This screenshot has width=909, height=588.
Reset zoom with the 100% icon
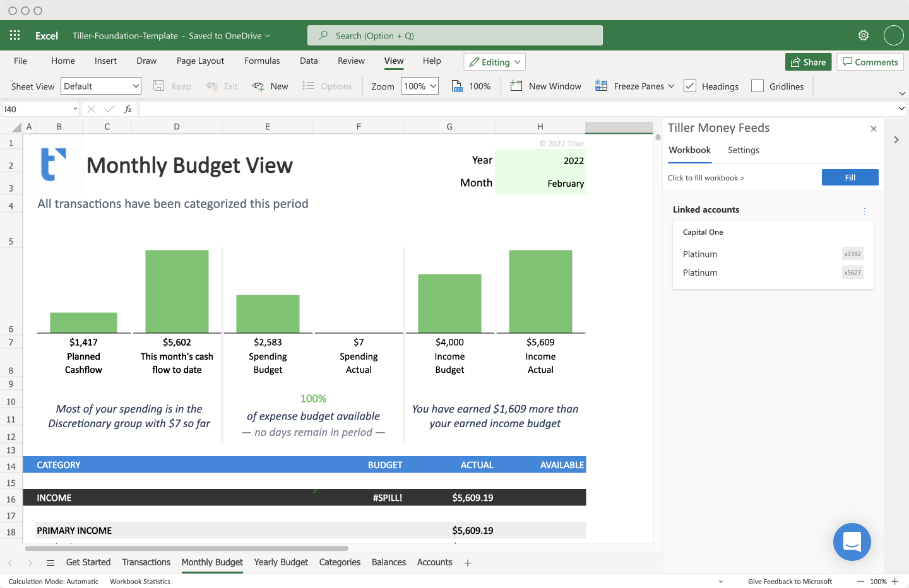click(457, 86)
